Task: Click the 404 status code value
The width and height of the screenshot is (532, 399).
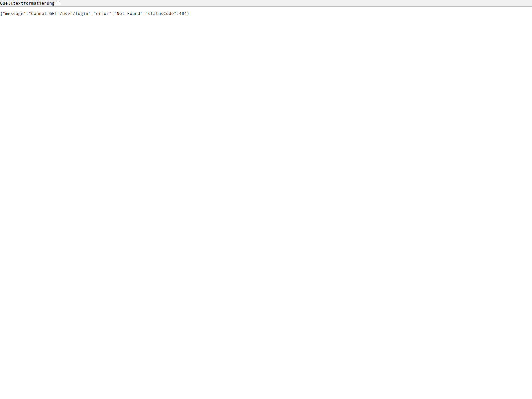Action: click(183, 14)
